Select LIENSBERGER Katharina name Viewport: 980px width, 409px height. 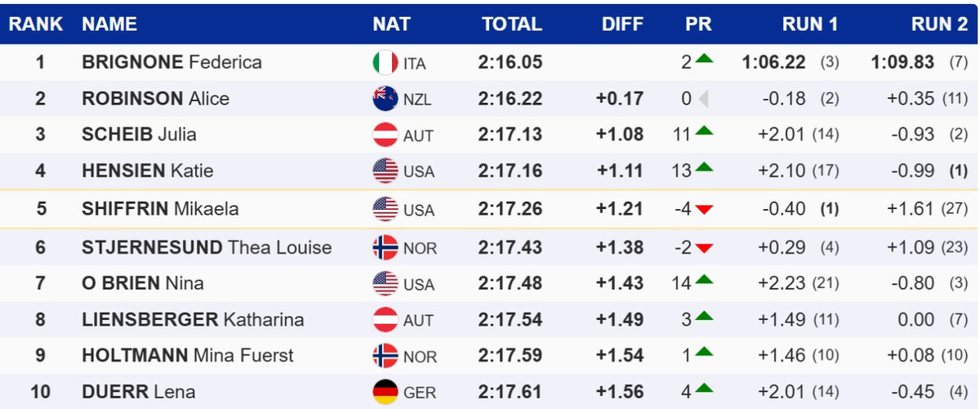point(193,319)
